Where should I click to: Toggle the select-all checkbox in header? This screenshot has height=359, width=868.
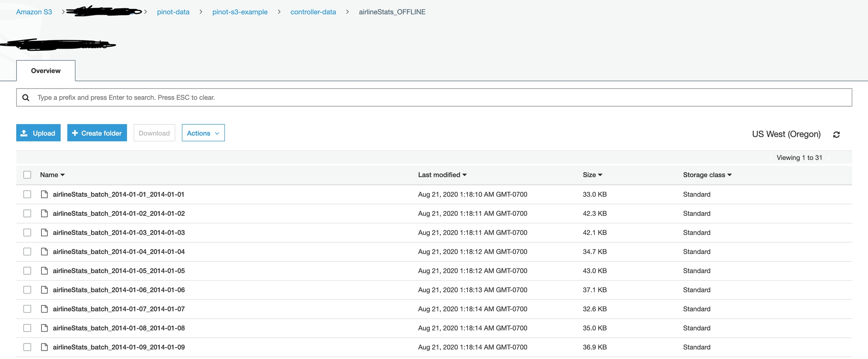[x=27, y=175]
